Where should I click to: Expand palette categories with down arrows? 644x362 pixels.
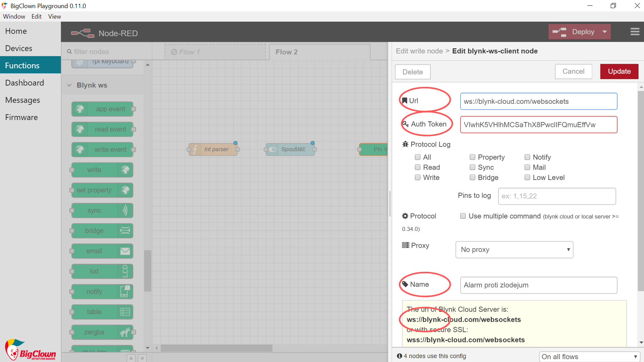click(142, 358)
